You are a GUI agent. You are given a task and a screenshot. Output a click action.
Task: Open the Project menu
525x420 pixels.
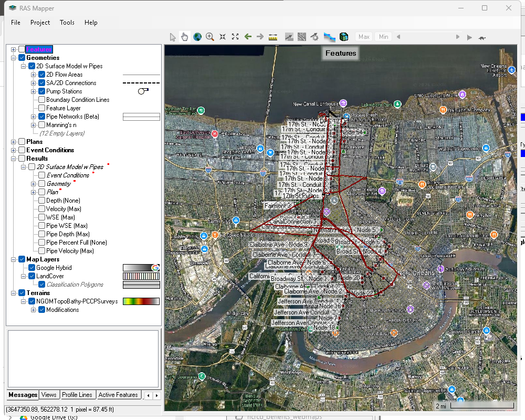point(40,23)
